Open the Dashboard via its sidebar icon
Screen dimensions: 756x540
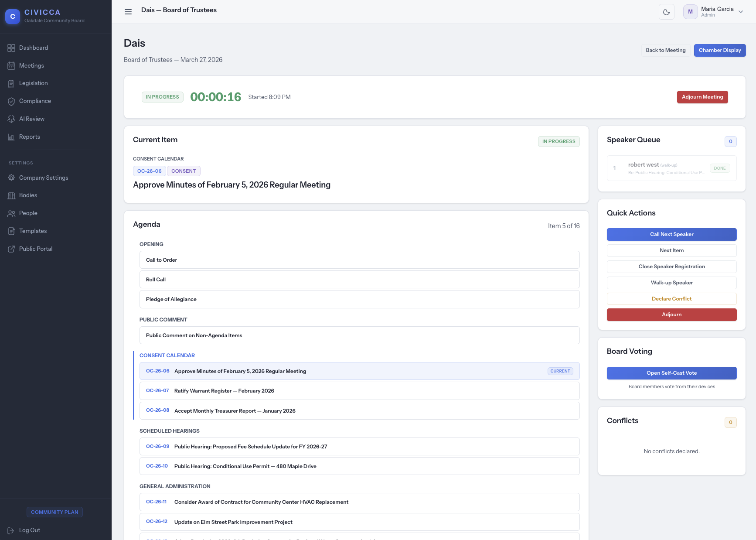[11, 48]
